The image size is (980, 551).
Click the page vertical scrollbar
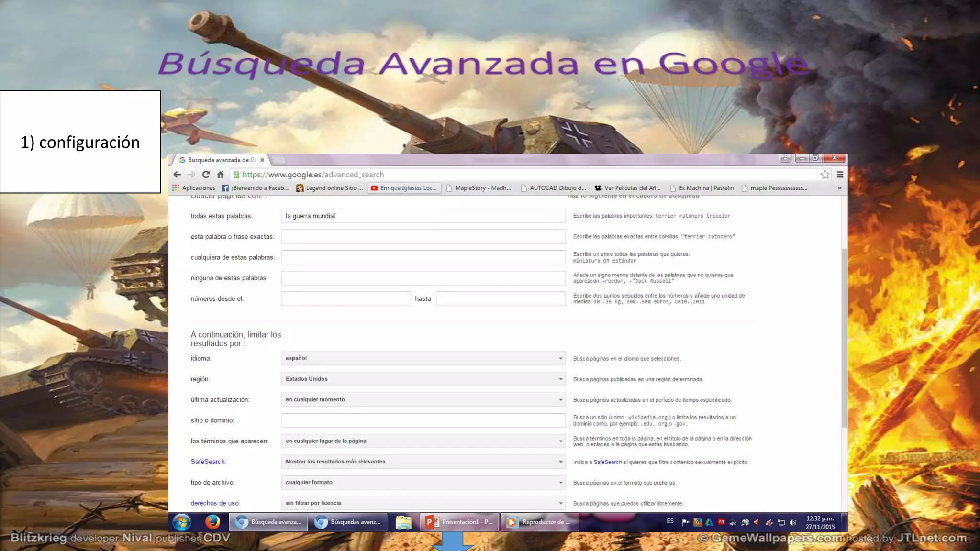845,338
